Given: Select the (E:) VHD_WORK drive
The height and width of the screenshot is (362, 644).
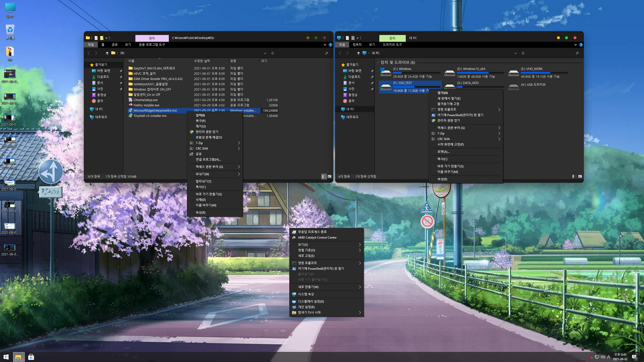Looking at the screenshot, I should (538, 73).
